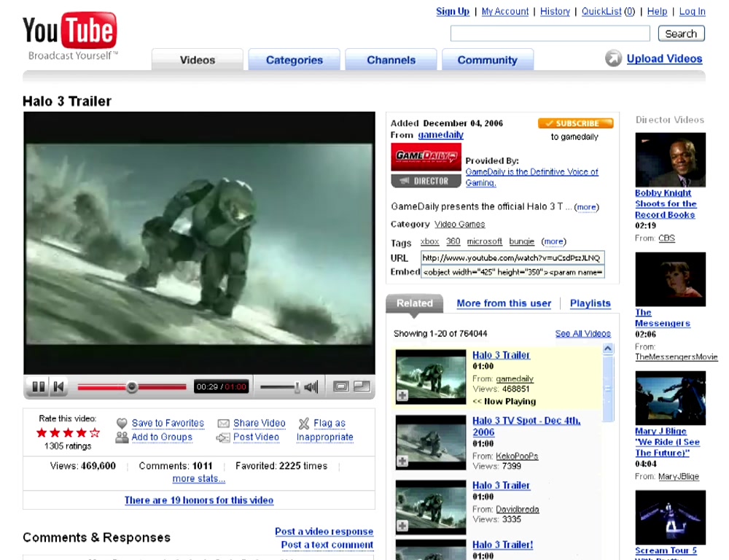Screen dimensions: 729x560
Task: Click the people icon for Add to Groups
Action: coord(122,437)
